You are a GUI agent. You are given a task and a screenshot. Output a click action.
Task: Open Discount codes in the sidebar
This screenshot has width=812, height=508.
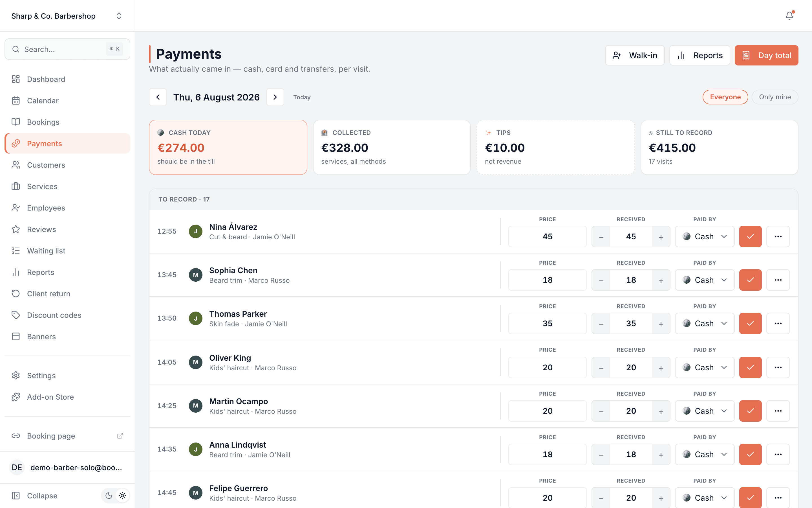tap(67, 315)
